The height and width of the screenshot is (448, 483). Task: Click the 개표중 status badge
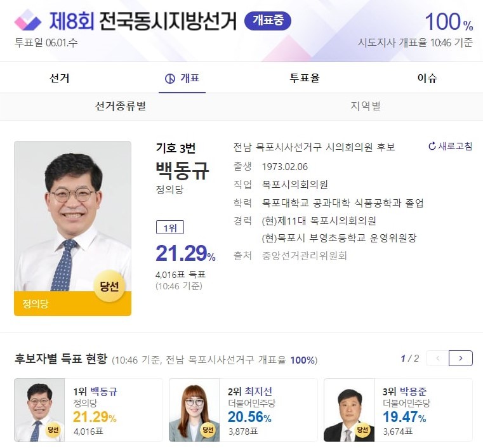267,21
